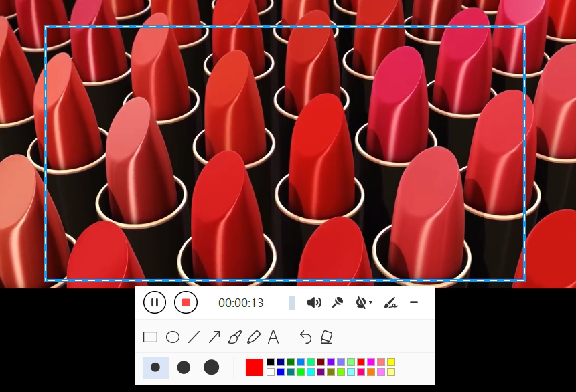
Task: Click the dotted toolbar drag handle
Action: point(292,303)
